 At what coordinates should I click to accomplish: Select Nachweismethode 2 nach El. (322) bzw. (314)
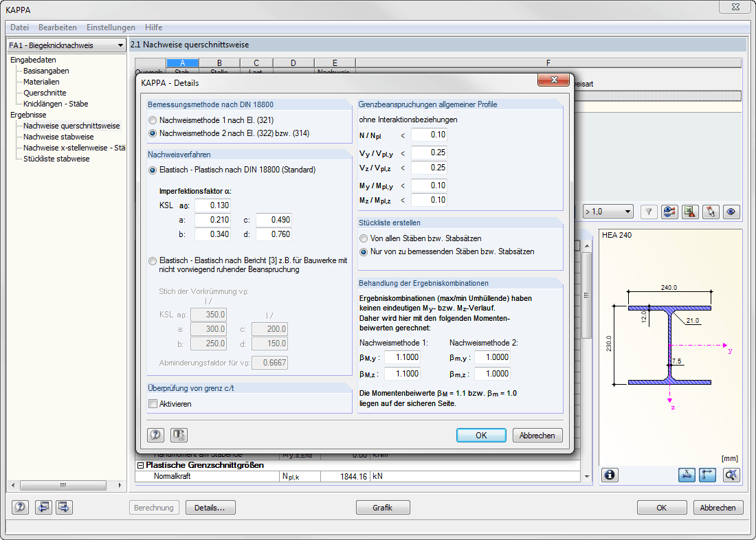pos(153,133)
